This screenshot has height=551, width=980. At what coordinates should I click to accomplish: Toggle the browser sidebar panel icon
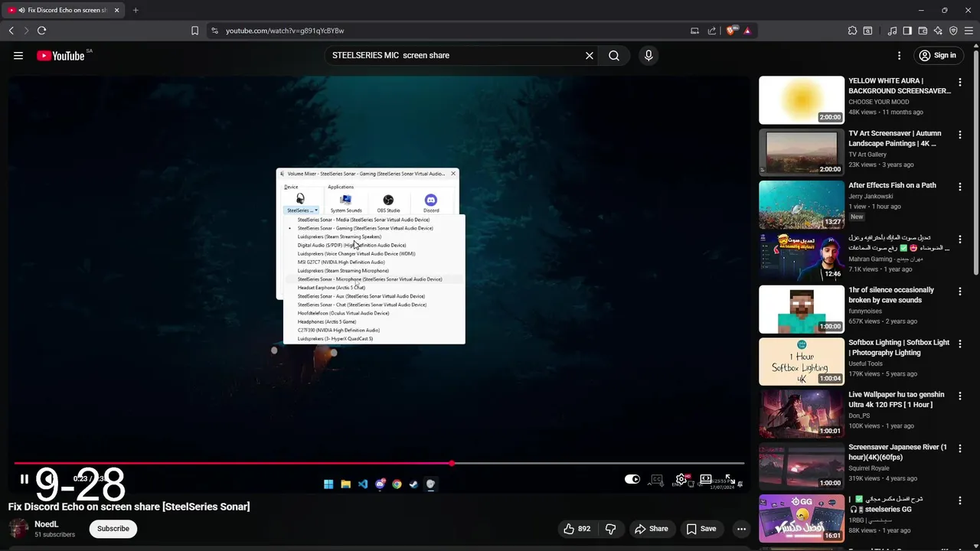click(907, 31)
